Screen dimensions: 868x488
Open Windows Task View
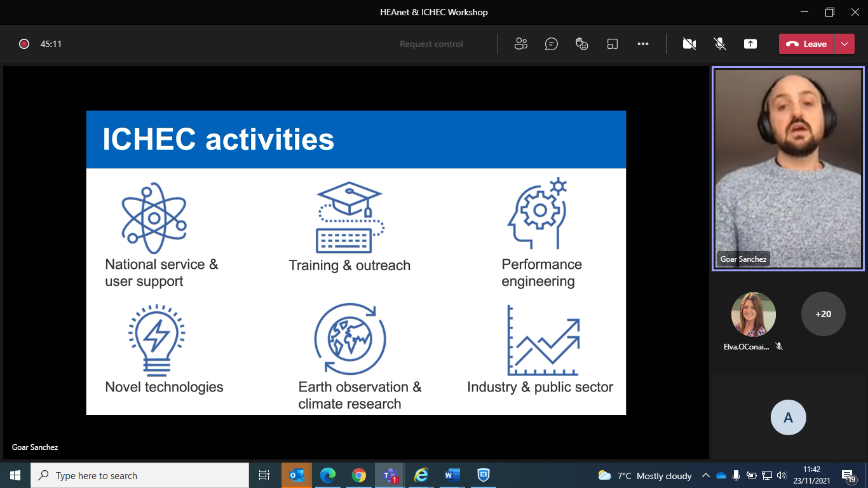pos(264,475)
